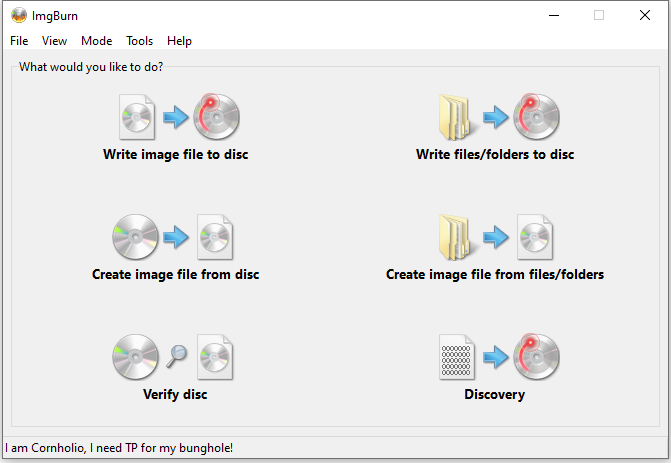Click the Verify disc magnifier icon
671x463 pixels.
(x=176, y=357)
